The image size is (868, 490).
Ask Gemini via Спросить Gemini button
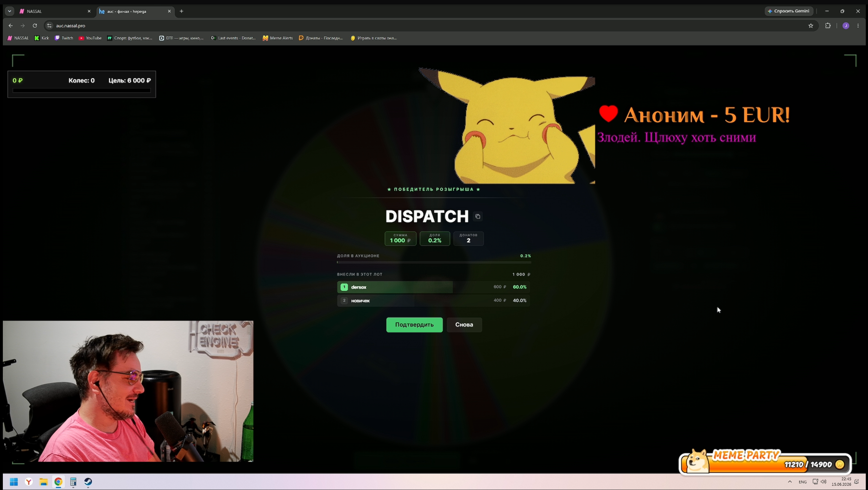tap(789, 11)
